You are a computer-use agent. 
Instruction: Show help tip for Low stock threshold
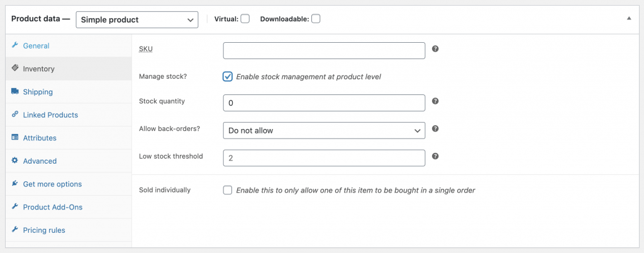435,156
